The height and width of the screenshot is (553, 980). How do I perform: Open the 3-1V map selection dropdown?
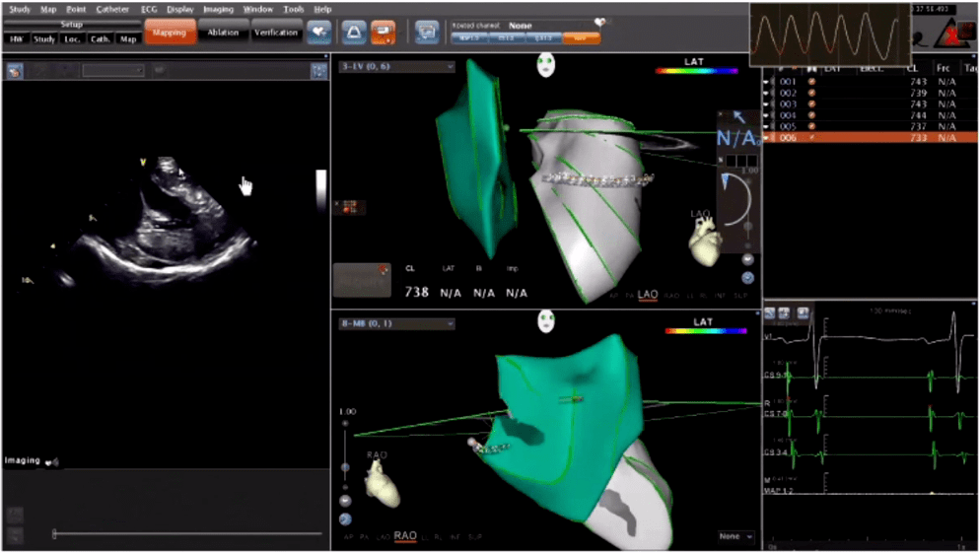click(x=395, y=67)
